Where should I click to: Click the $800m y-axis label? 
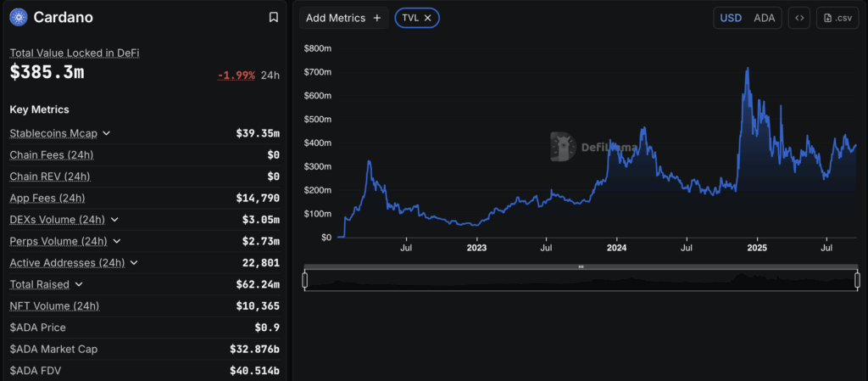point(318,48)
